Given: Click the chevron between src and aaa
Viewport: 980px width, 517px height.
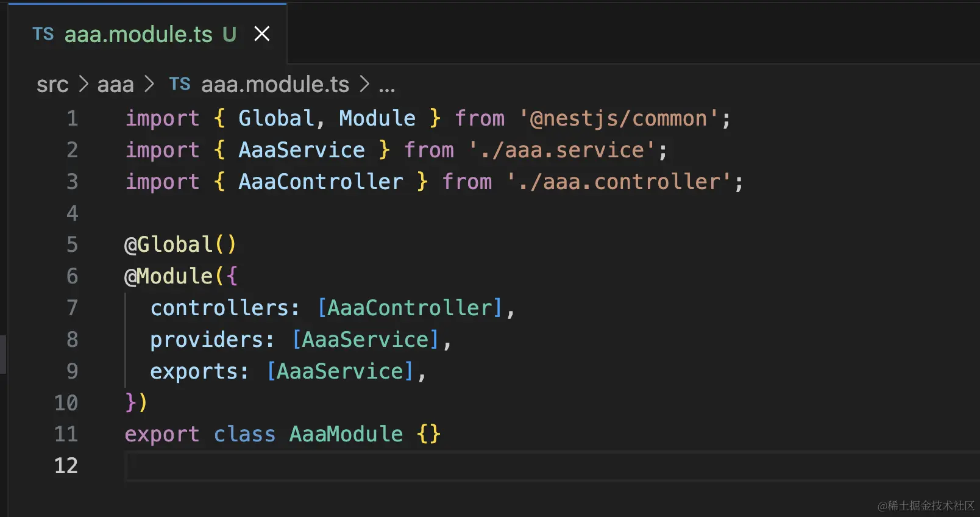Looking at the screenshot, I should tap(83, 84).
